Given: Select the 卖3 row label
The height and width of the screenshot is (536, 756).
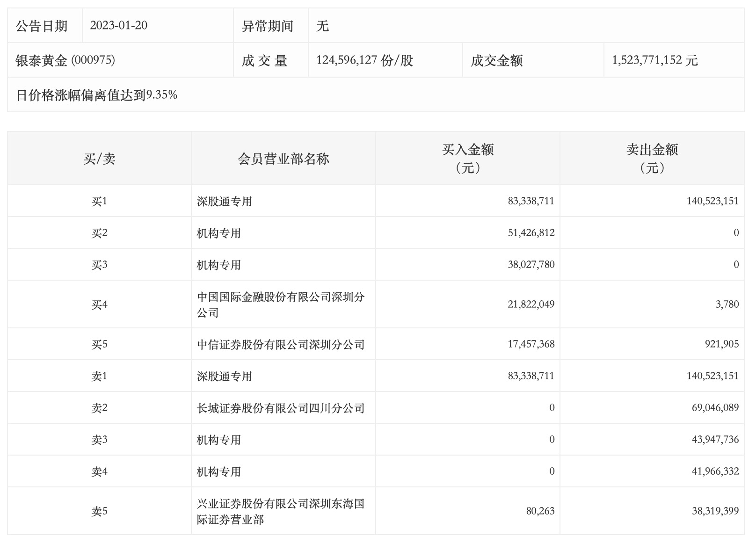Looking at the screenshot, I should [99, 440].
